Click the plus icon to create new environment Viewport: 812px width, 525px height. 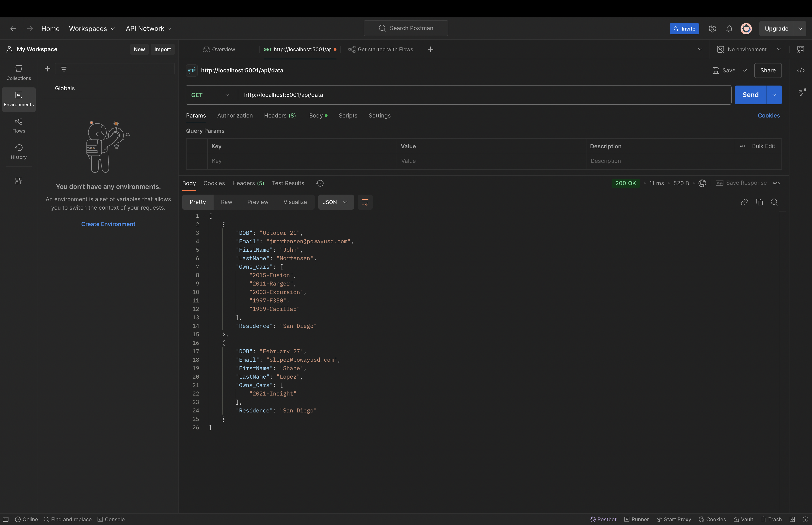point(47,69)
